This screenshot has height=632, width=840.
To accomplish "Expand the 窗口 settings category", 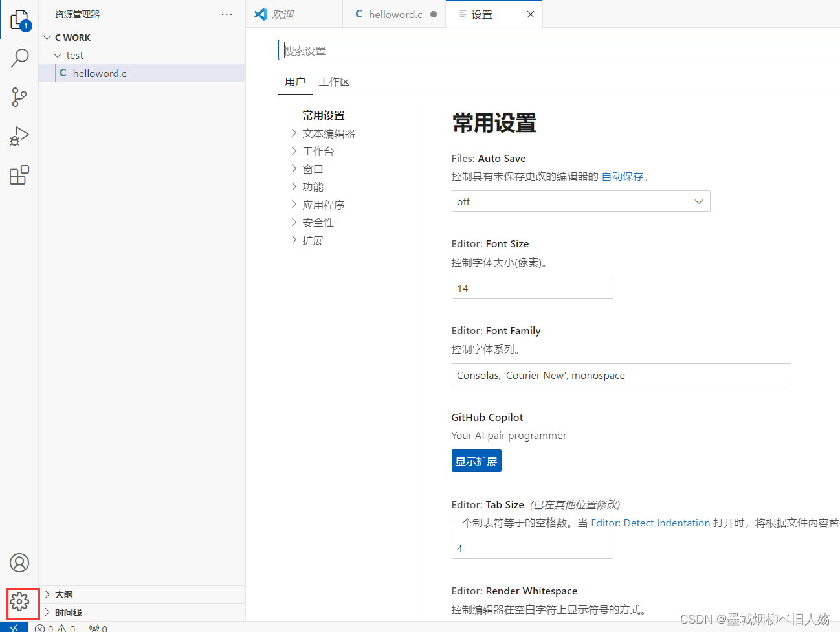I will tap(307, 169).
